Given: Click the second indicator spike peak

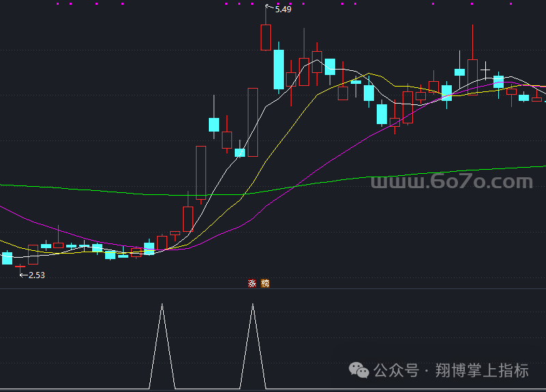Looking at the screenshot, I should coord(253,304).
